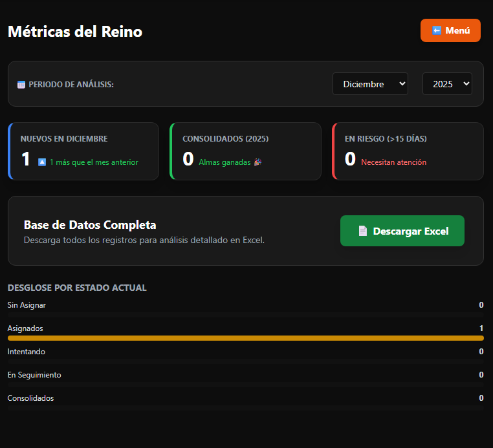Click the Periodo de Análisis label
493x448 pixels.
tap(71, 85)
